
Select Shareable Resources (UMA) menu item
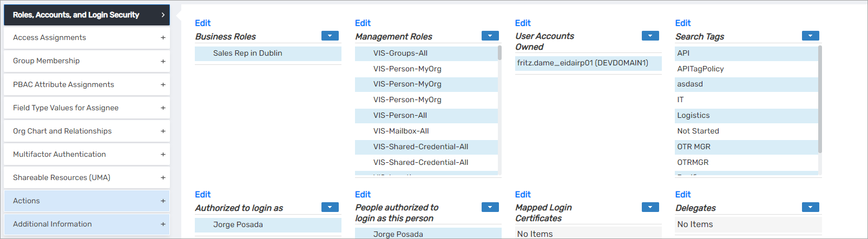click(x=62, y=178)
